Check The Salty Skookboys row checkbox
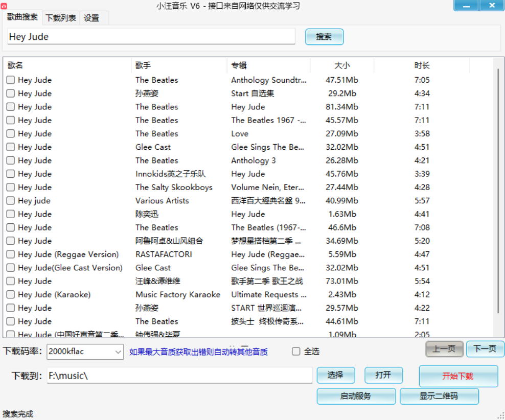Viewport: 505px width, 420px height. [x=11, y=188]
